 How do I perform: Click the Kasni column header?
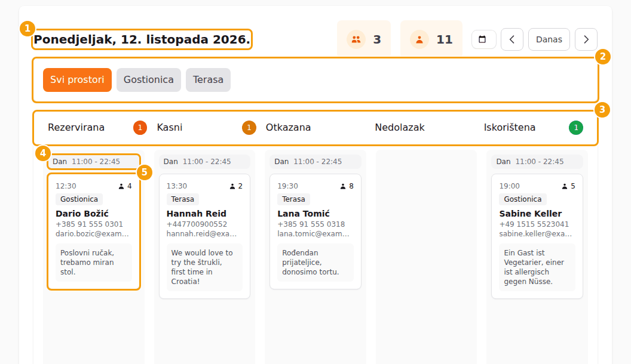click(x=170, y=128)
